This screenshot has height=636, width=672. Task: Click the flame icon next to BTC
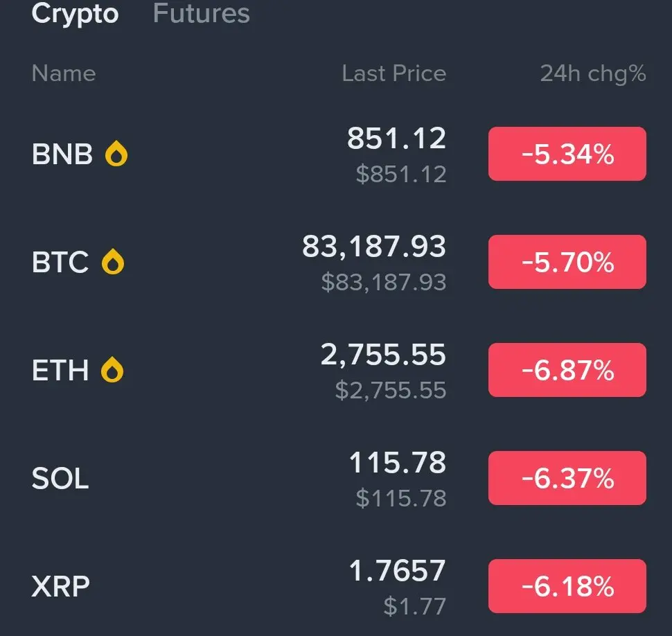(x=113, y=263)
